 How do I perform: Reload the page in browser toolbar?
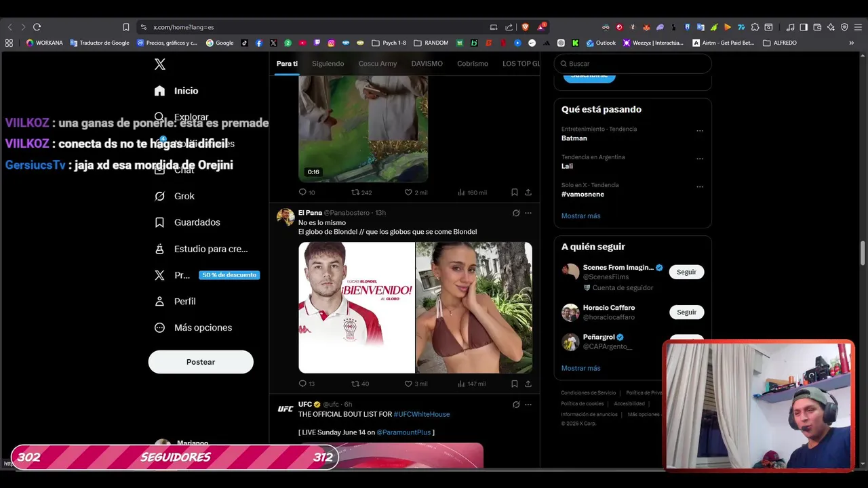[37, 27]
